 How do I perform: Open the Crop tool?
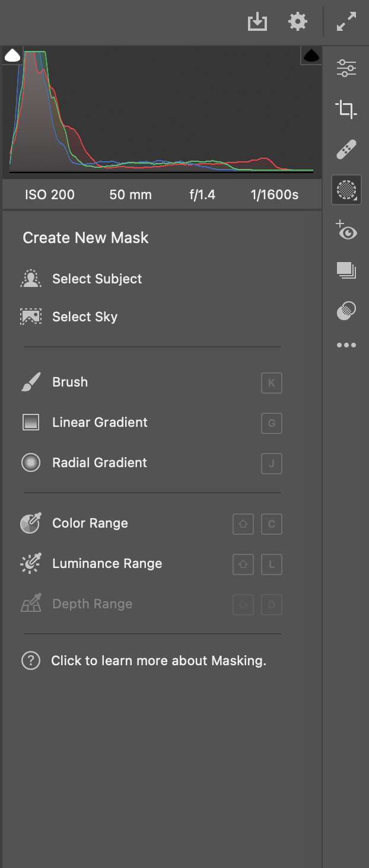[346, 109]
